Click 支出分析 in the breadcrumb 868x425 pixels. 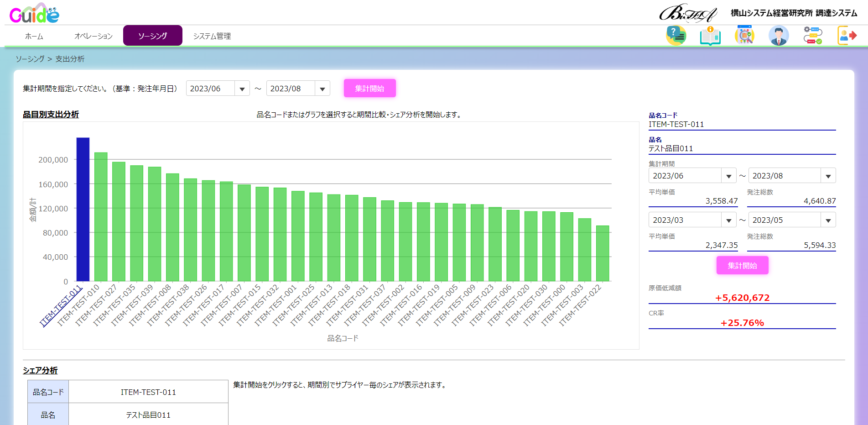[70, 59]
